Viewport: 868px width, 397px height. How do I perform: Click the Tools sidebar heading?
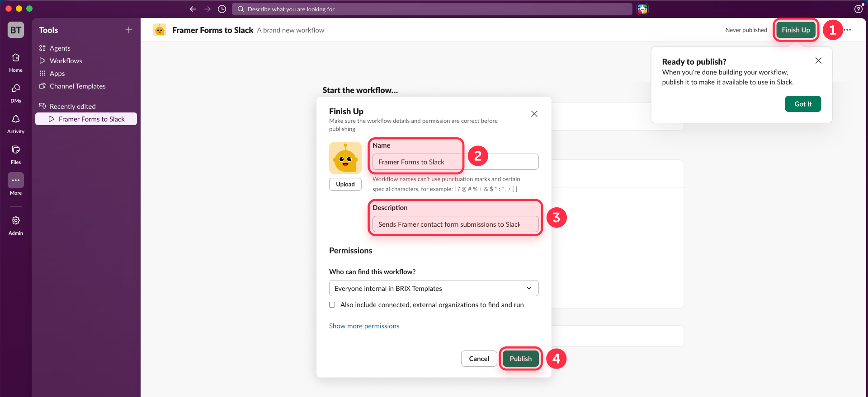click(48, 30)
